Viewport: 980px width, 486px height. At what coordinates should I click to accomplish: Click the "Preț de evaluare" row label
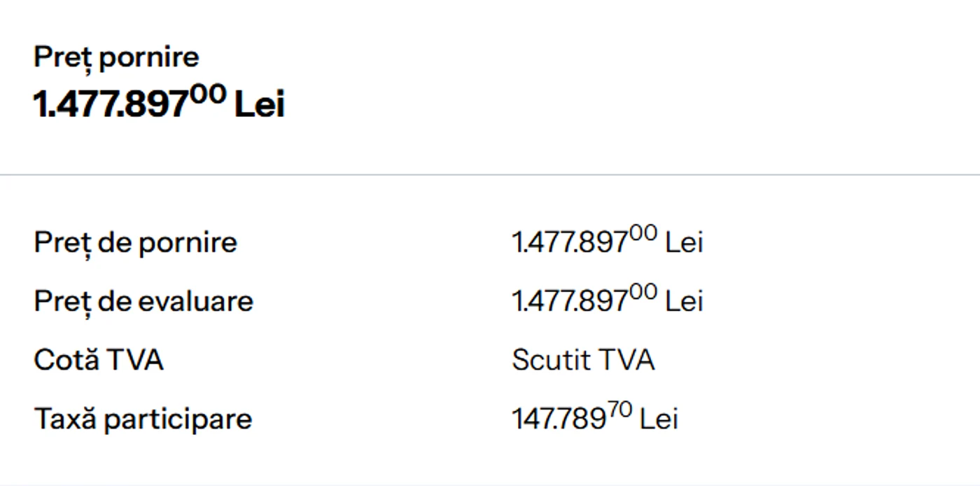tap(143, 302)
